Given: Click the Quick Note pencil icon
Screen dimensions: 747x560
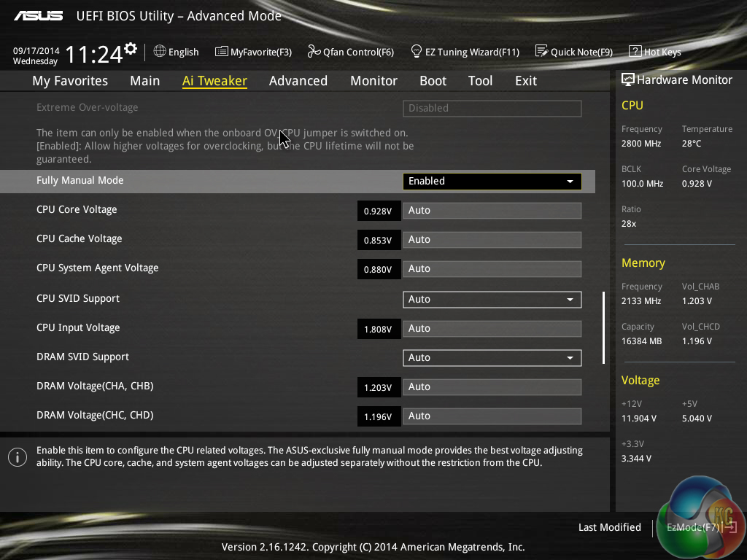Looking at the screenshot, I should [x=542, y=51].
